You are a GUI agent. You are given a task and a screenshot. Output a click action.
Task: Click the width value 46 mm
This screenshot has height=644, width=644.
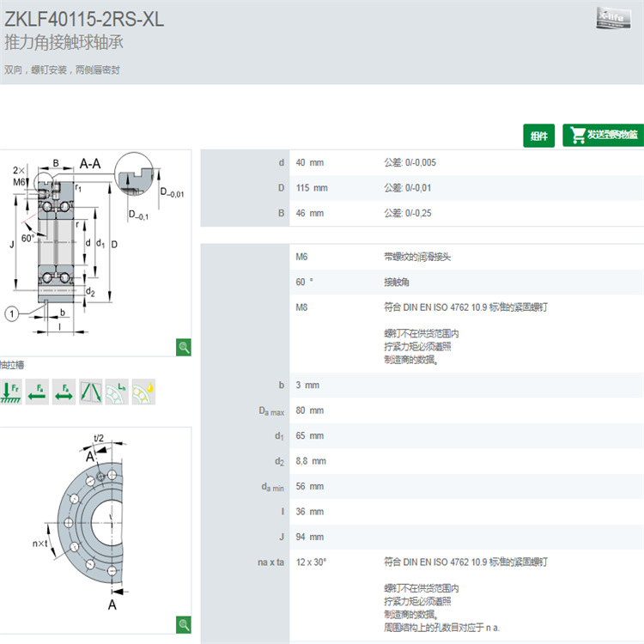310,213
